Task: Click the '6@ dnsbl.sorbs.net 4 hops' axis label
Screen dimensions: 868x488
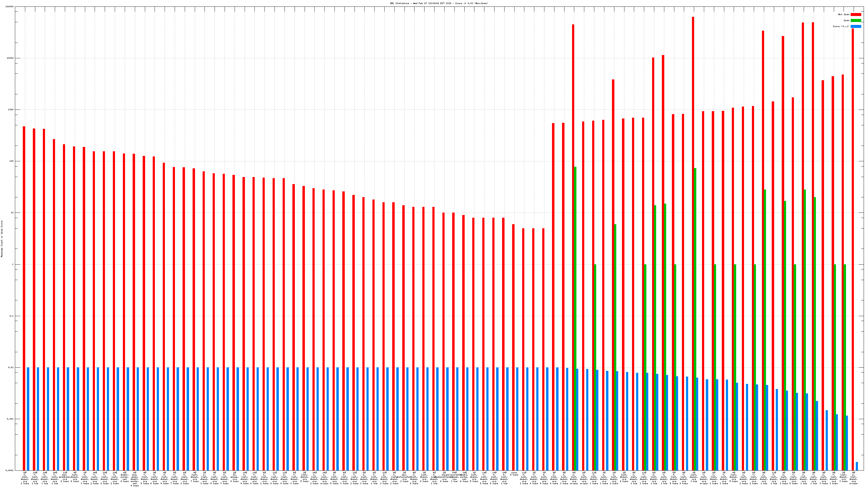Action: click(x=125, y=477)
